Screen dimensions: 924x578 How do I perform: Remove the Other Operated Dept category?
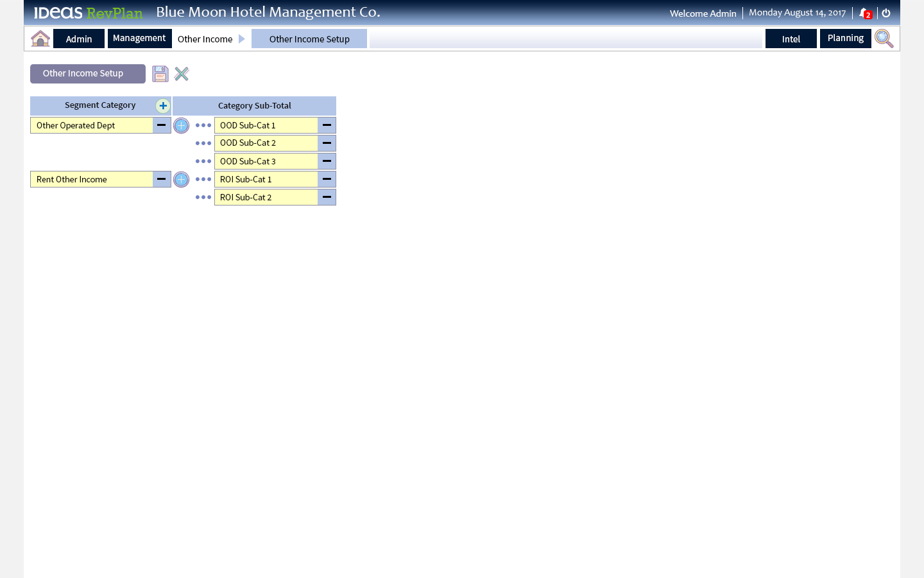pos(162,125)
